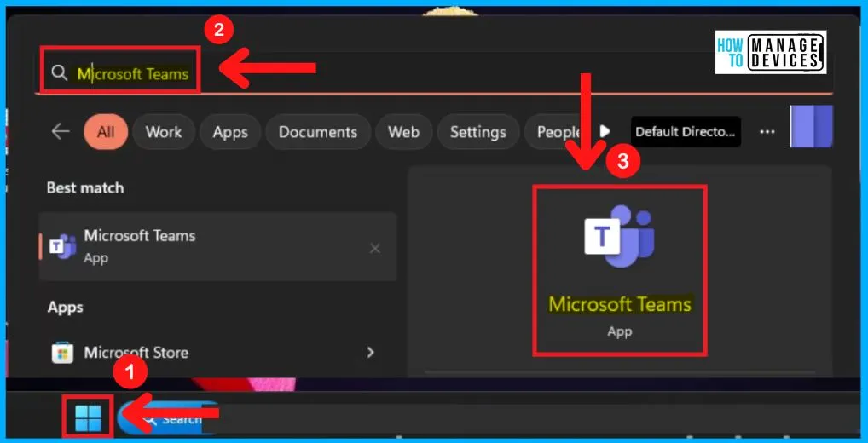Go back with the left arrow
This screenshot has width=868, height=443.
pos(61,132)
